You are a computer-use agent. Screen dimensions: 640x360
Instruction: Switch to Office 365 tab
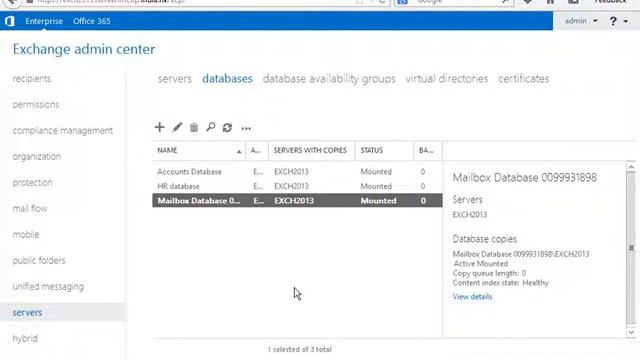click(92, 21)
